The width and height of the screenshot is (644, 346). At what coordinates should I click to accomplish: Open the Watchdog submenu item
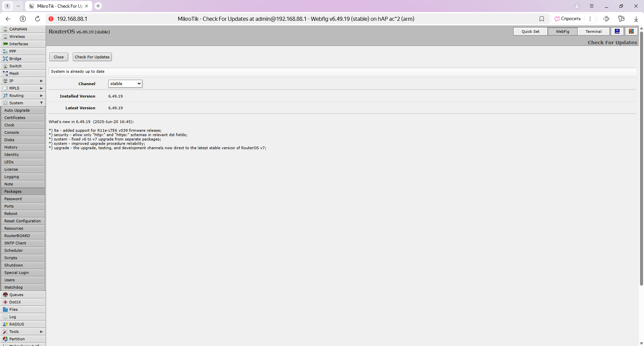coord(23,287)
